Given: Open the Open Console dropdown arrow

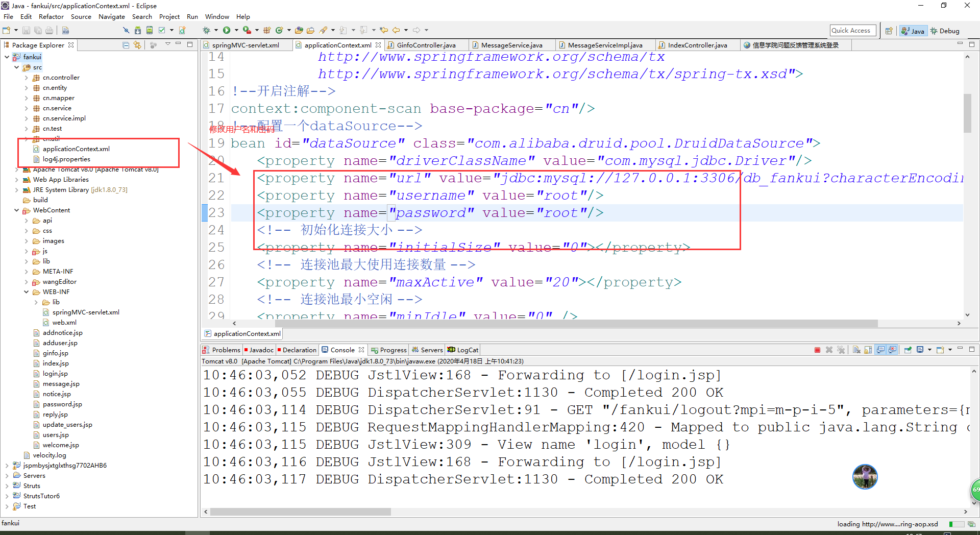Looking at the screenshot, I should click(x=950, y=350).
